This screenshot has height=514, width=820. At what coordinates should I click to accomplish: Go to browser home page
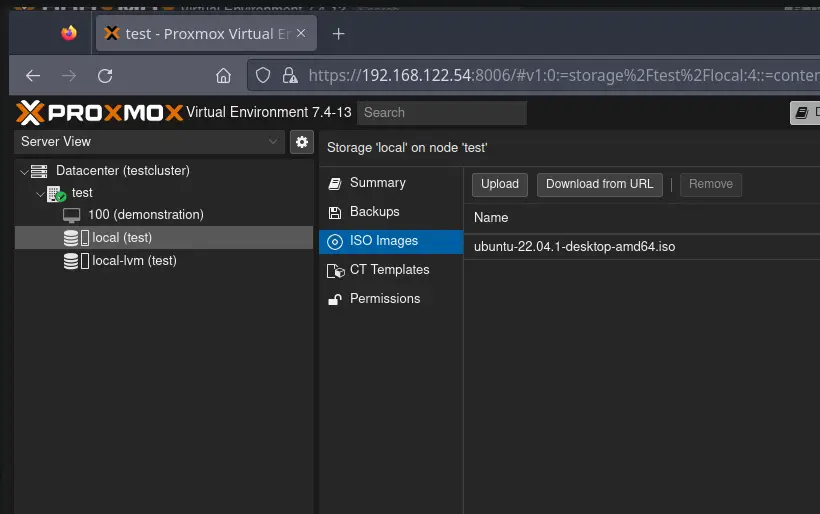(223, 76)
